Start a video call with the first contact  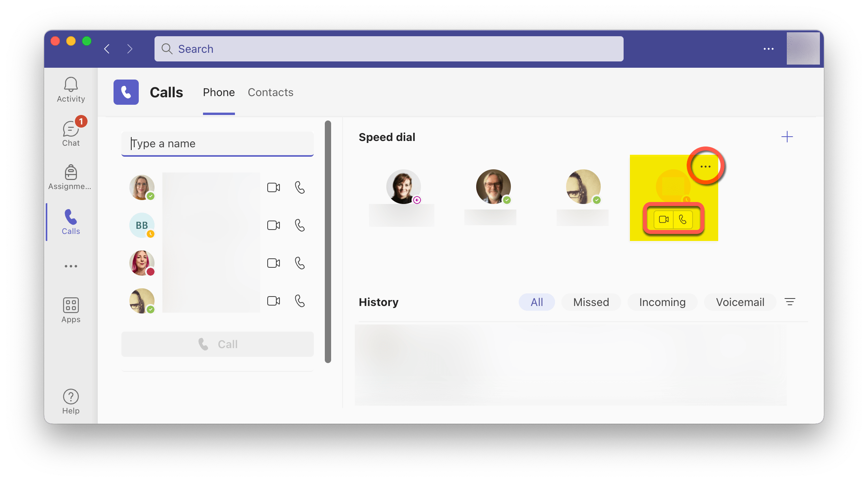[274, 187]
